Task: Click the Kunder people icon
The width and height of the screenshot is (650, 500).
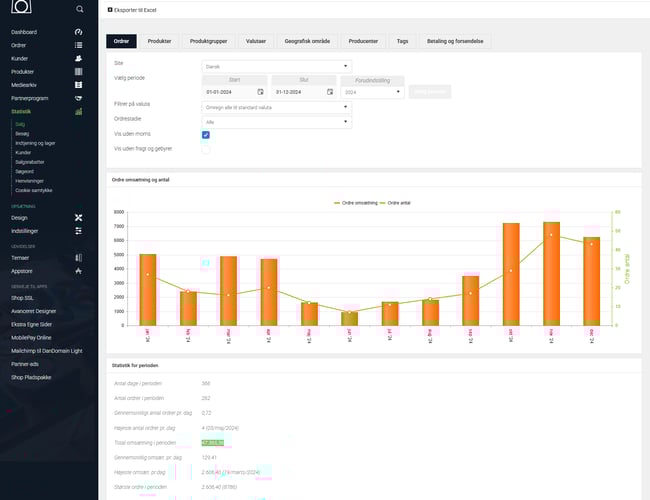Action: pos(78,59)
